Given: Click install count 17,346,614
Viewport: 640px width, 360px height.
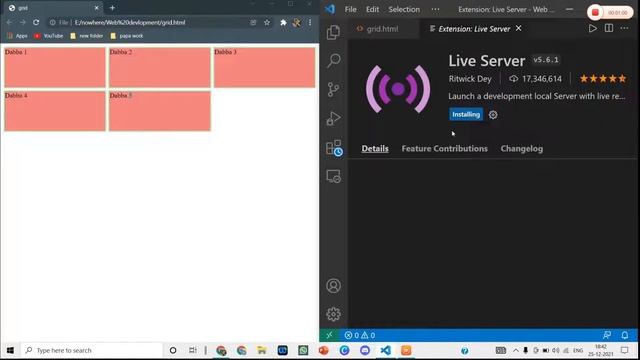Looking at the screenshot, I should [x=535, y=79].
